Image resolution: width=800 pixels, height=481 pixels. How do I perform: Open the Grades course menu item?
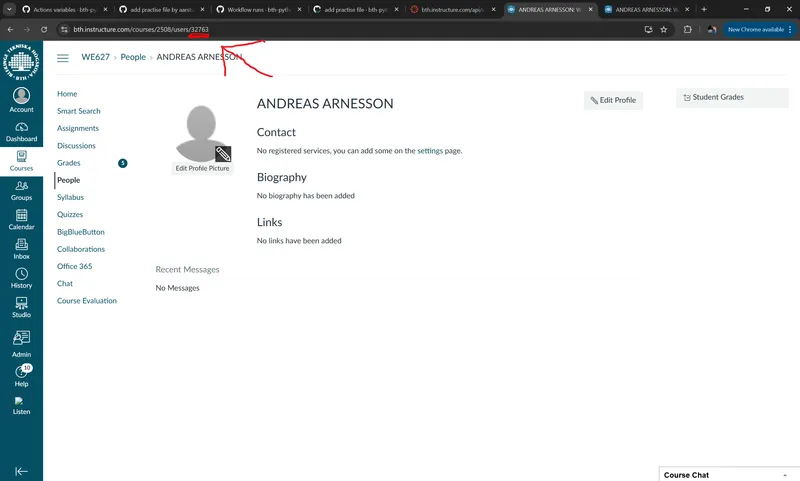[x=69, y=163]
